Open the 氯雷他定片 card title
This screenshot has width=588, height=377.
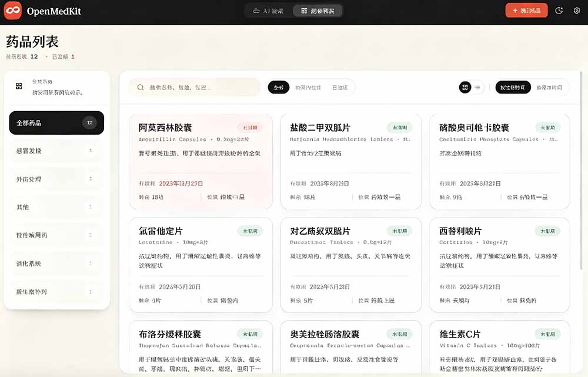coord(161,231)
